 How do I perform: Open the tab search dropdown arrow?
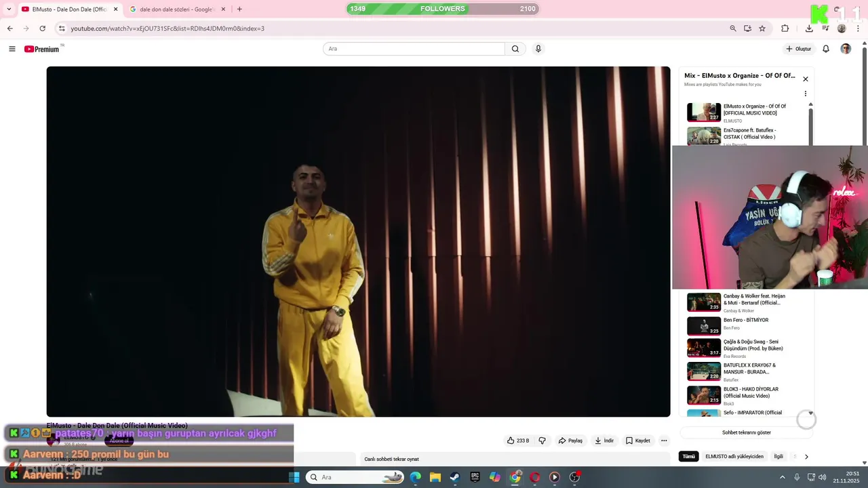(9, 9)
